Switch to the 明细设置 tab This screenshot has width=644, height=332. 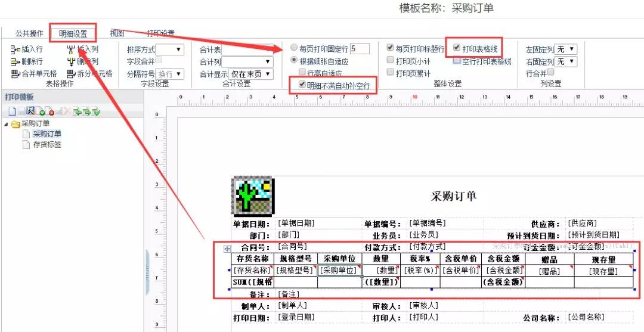tap(73, 33)
